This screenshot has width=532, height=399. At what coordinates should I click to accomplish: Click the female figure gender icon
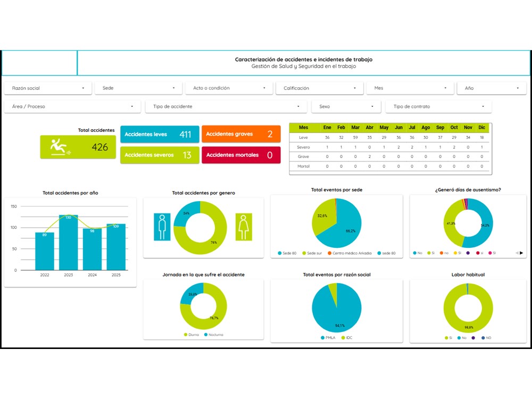[244, 227]
